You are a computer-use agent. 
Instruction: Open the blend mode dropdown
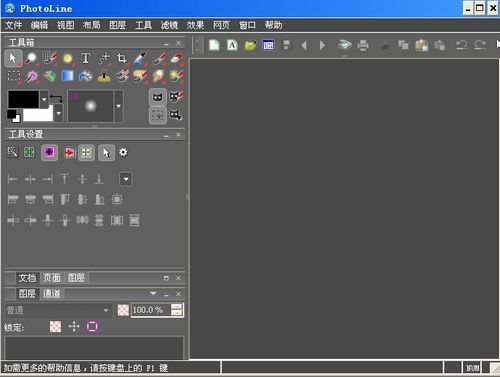tap(58, 310)
